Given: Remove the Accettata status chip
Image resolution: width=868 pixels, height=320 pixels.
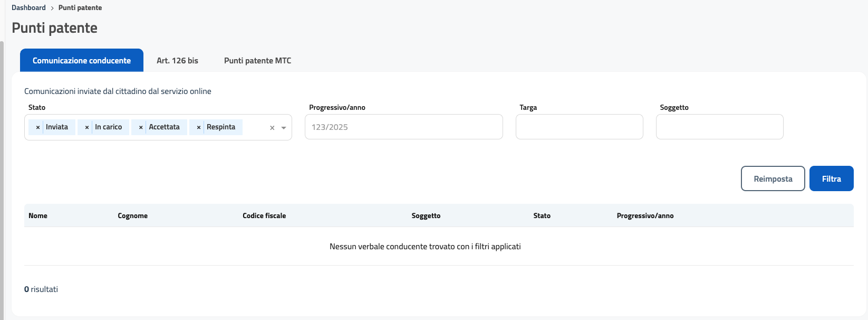Looking at the screenshot, I should (140, 127).
